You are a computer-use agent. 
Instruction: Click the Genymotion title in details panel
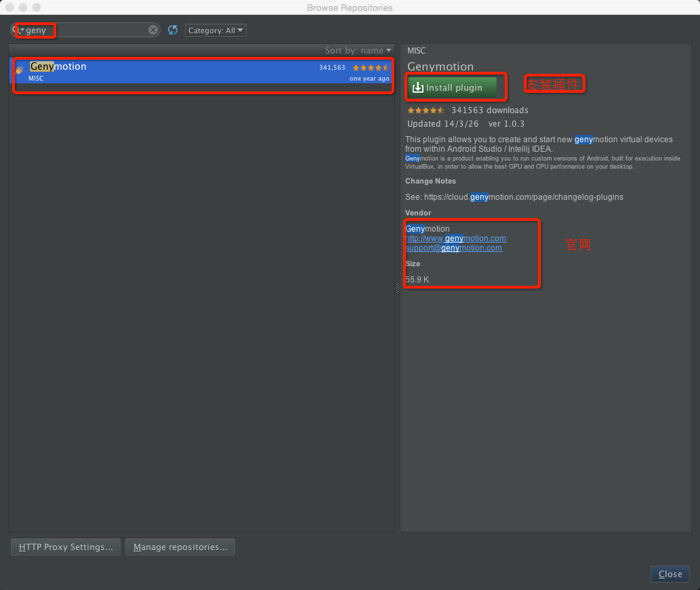tap(440, 66)
